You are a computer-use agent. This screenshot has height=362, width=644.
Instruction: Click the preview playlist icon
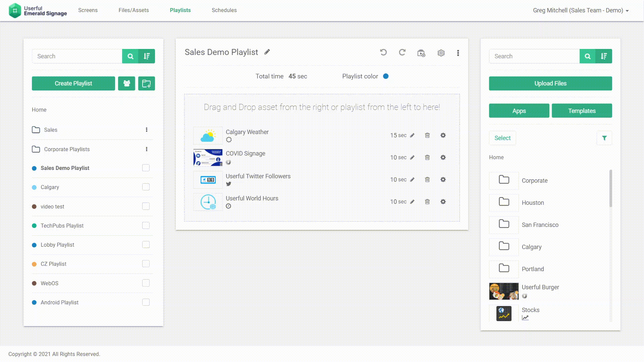click(421, 53)
